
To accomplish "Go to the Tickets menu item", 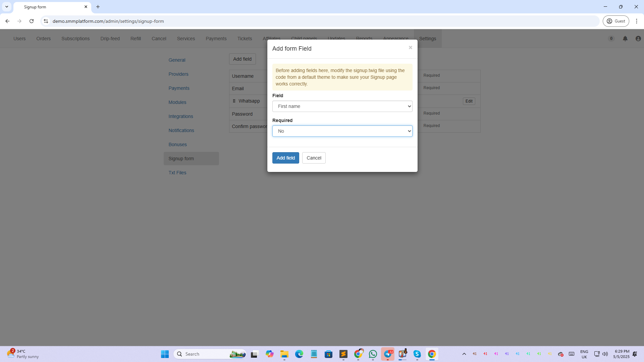I will [245, 39].
